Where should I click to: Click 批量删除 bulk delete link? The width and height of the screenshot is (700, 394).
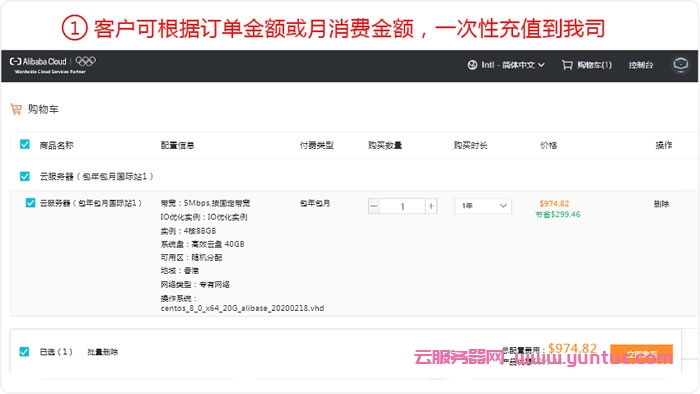click(x=103, y=352)
